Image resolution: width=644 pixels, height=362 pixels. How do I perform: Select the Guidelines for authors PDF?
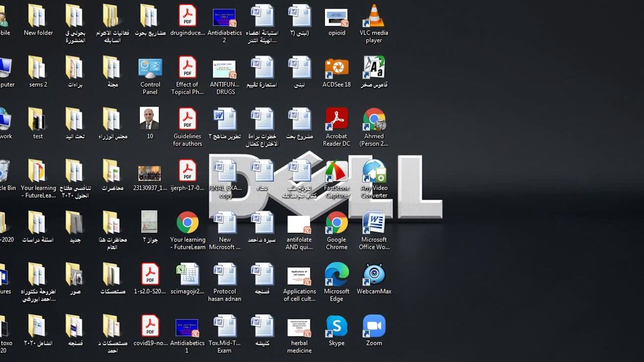coord(187,127)
